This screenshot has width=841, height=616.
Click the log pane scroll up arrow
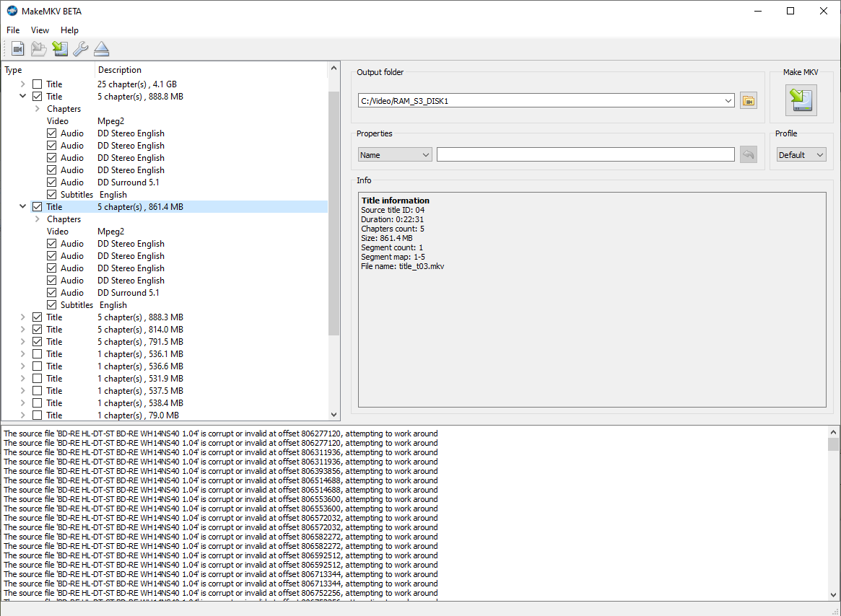coord(833,432)
